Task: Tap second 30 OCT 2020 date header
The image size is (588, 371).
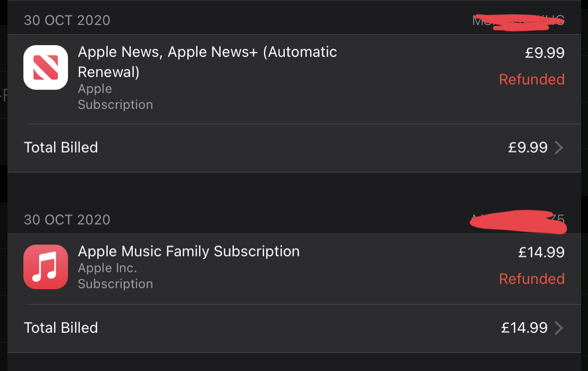Action: tap(67, 220)
